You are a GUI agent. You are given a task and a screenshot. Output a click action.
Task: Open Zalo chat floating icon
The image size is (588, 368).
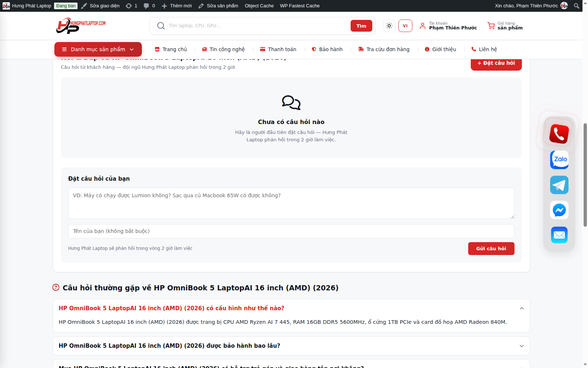[x=559, y=160]
